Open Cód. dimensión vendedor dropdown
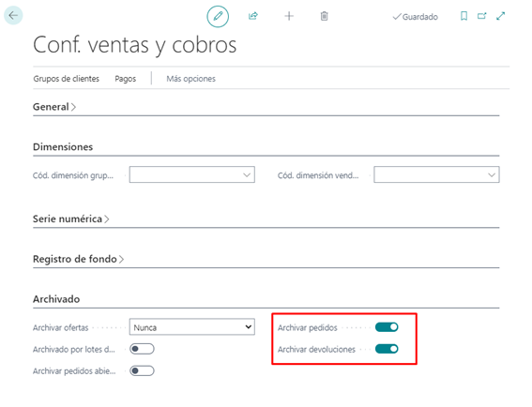The height and width of the screenshot is (407, 532). tap(436, 174)
